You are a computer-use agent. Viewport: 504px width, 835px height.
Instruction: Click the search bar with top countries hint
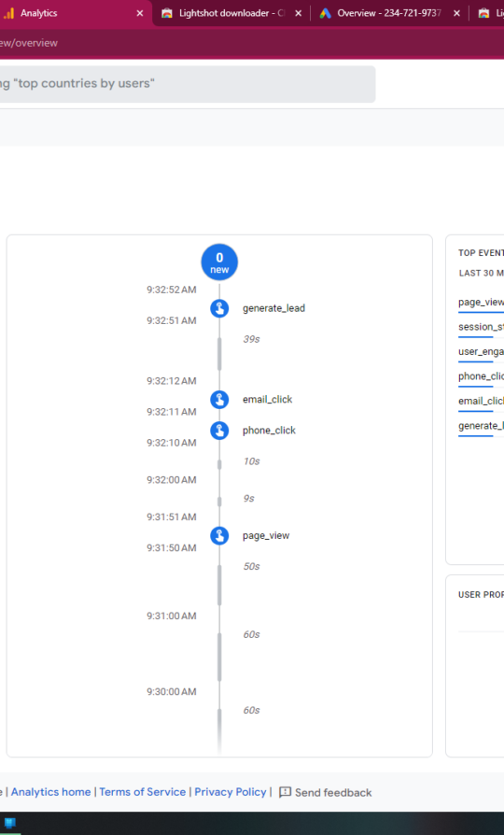tap(188, 84)
